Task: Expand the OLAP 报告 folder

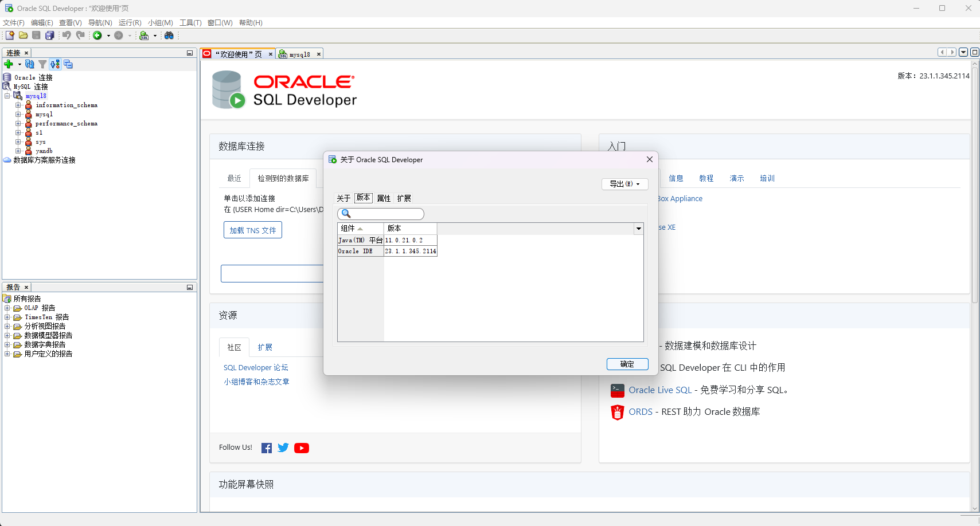Action: click(7, 308)
